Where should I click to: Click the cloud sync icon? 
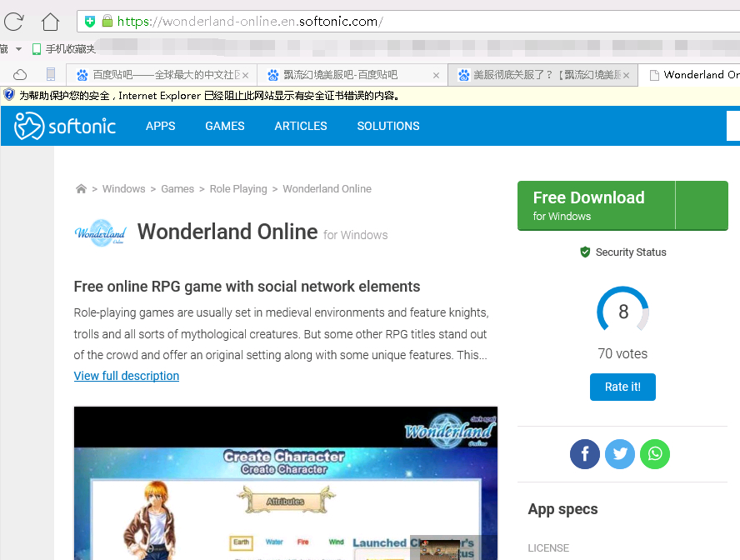click(x=20, y=74)
